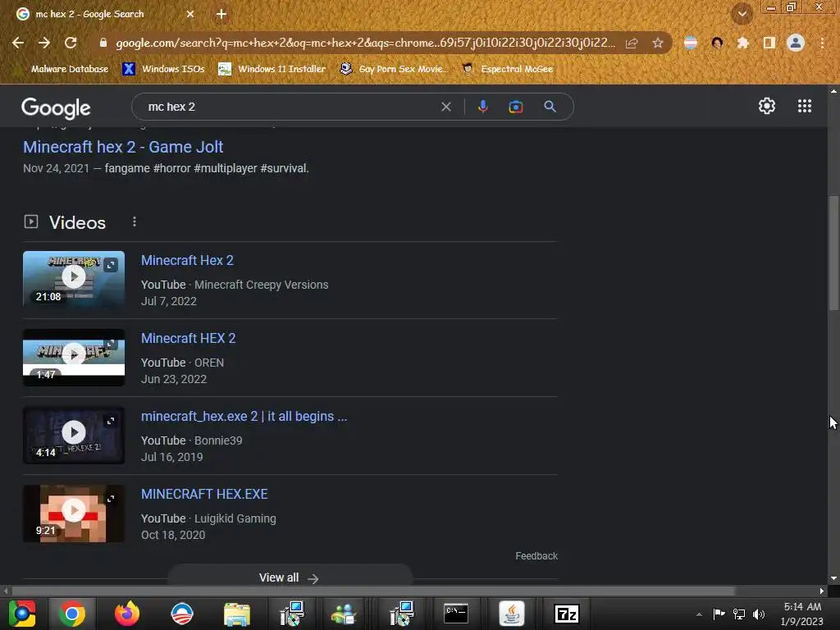Open 'MINECRAFT HEX.EXE' video link
Viewport: 840px width, 630px height.
[204, 494]
